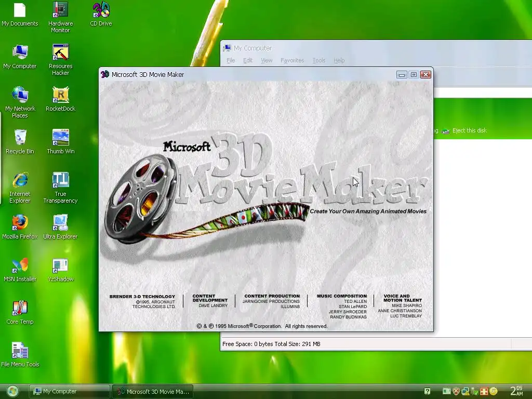Click the safely remove hardware tray icon
Viewport: 532px width, 399px height.
pyautogui.click(x=475, y=392)
